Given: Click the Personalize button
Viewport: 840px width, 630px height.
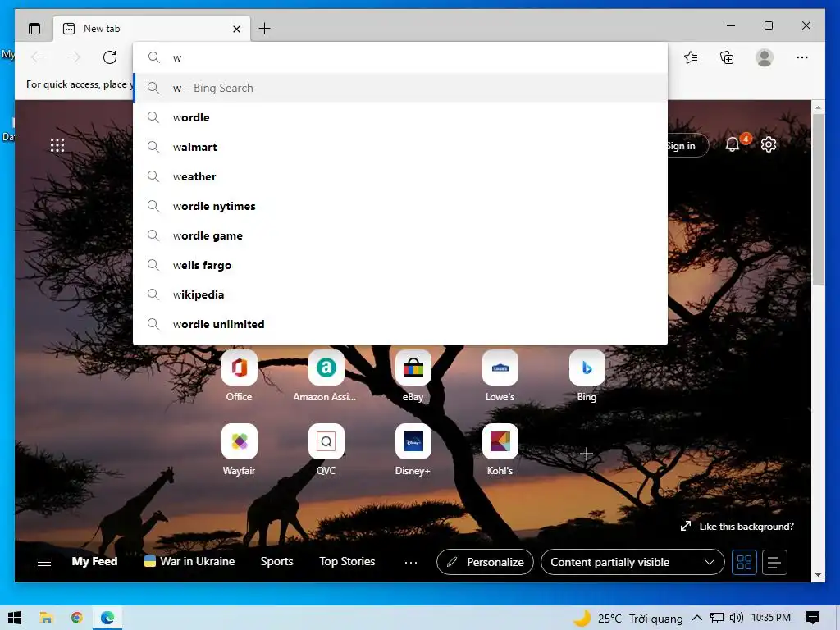Looking at the screenshot, I should click(485, 562).
